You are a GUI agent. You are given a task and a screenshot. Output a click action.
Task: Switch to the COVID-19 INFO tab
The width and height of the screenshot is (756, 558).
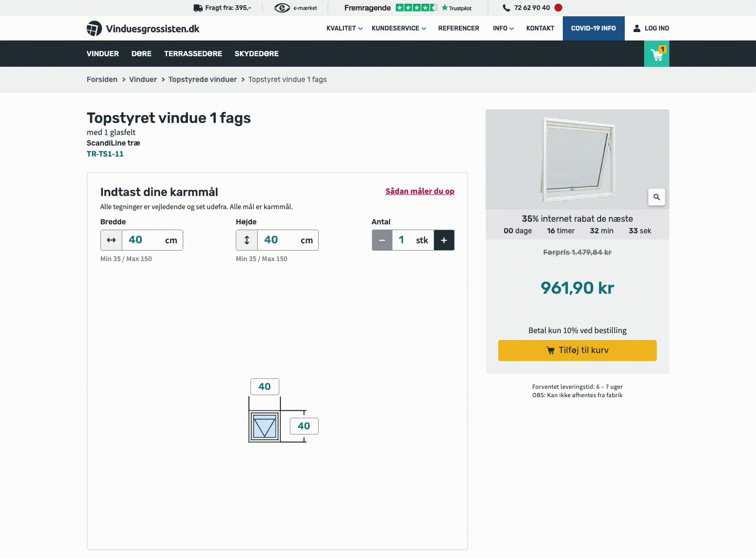click(593, 28)
